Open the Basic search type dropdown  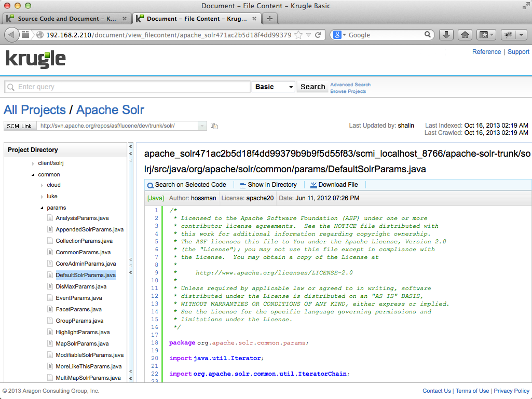tap(274, 87)
